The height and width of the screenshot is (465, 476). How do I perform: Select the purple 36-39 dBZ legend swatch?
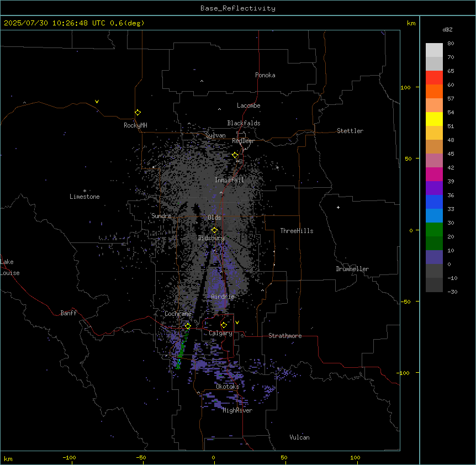click(x=434, y=188)
